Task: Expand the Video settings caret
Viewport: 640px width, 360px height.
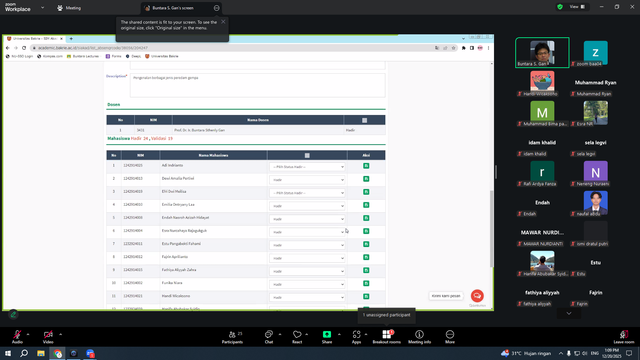Action: (60, 334)
